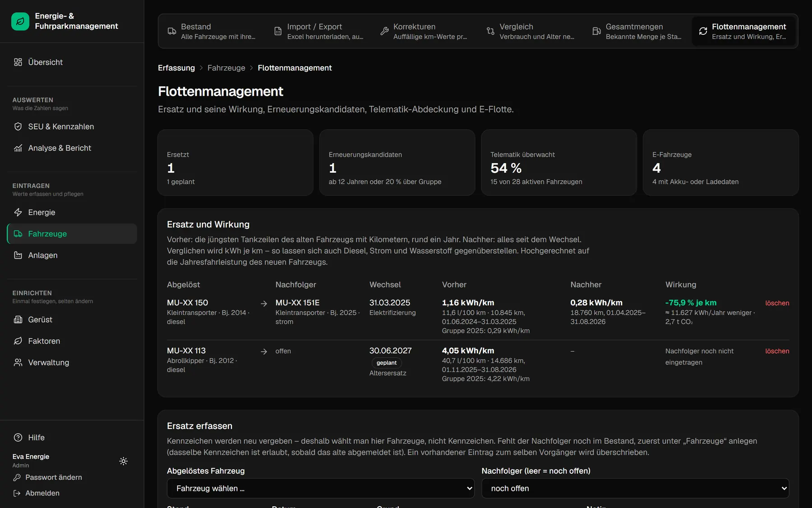Click the -75,9 % je km value
Screen dimensions: 812x508
(691, 303)
